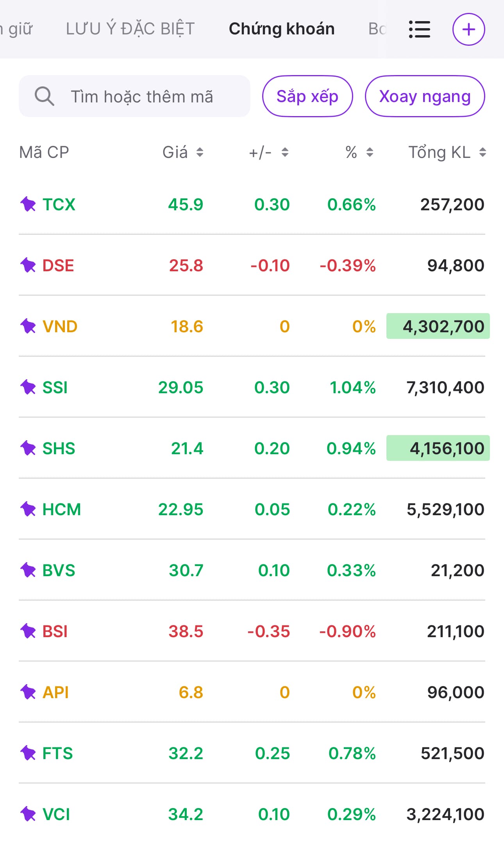The image size is (504, 842).
Task: Tap the pin icon beside DSE
Action: point(28,265)
